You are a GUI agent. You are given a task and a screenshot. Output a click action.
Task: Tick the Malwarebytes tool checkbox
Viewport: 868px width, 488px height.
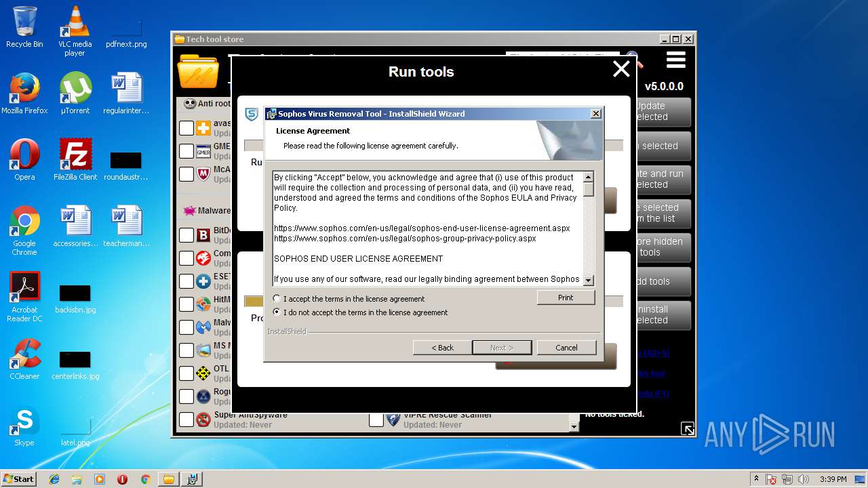(186, 327)
